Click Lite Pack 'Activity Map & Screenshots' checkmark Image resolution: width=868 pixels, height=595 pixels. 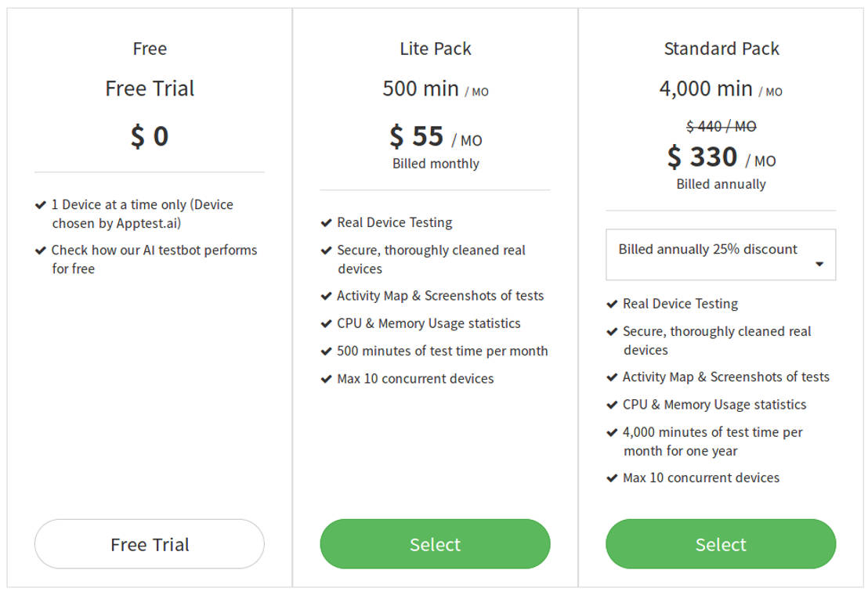pos(327,296)
